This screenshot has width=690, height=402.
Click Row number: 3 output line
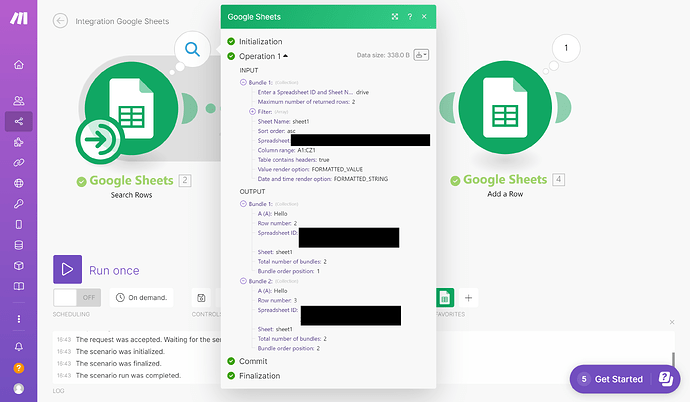pos(277,300)
